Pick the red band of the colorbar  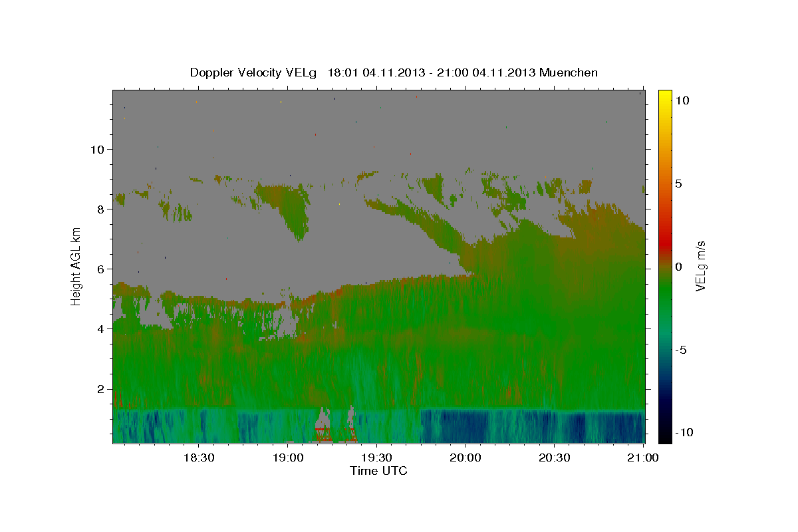pos(665,243)
